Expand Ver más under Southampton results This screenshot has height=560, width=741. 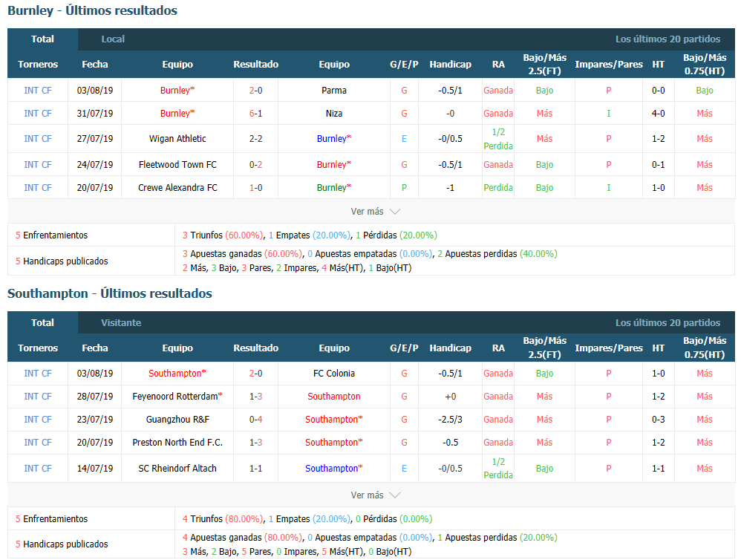click(x=375, y=495)
